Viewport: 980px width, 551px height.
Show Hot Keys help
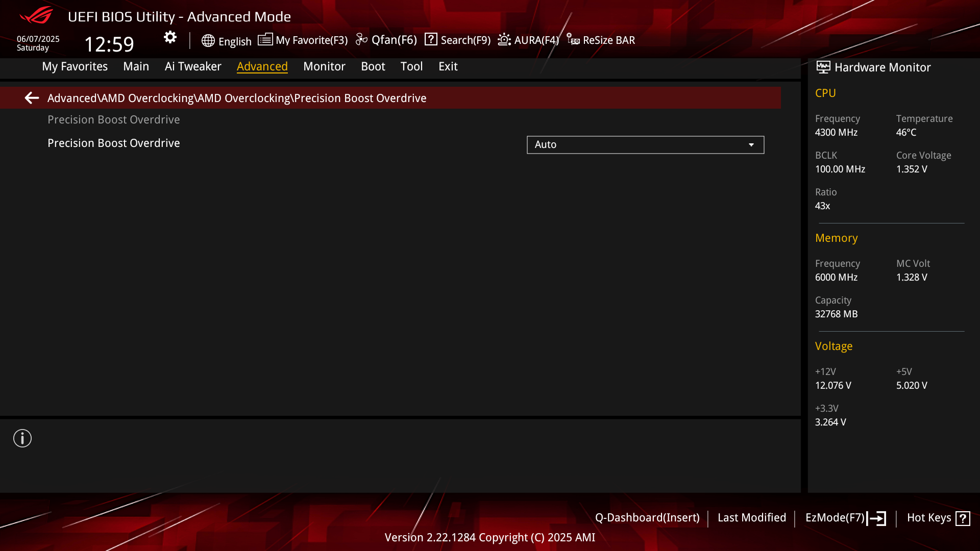pos(929,518)
